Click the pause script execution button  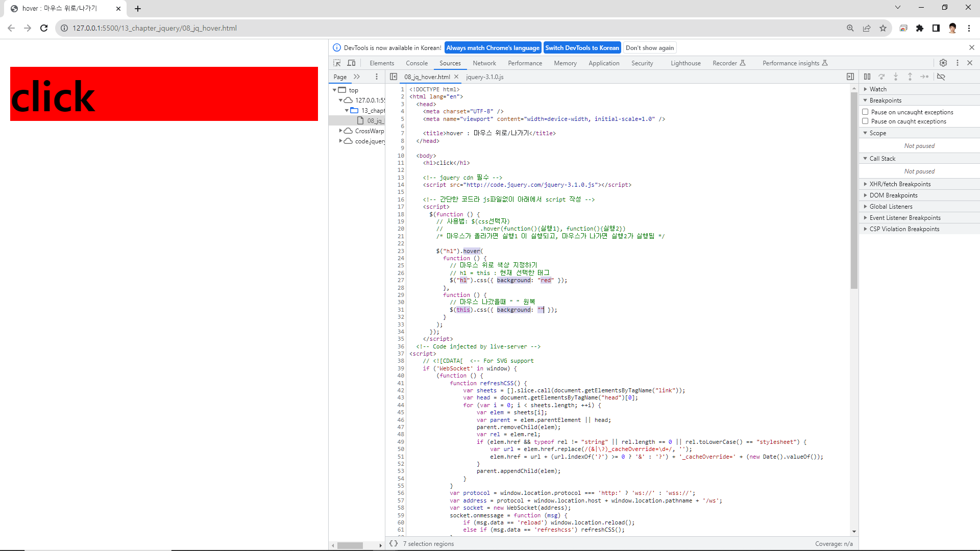(x=867, y=77)
